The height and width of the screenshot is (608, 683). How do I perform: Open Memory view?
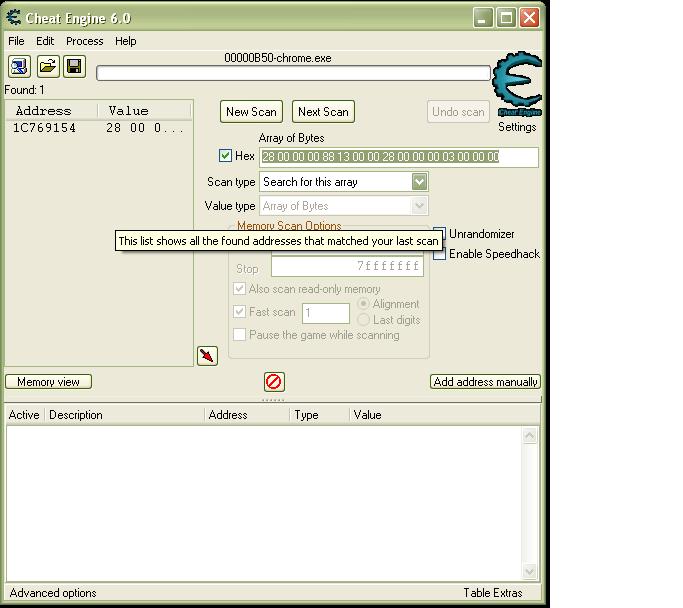coord(48,382)
